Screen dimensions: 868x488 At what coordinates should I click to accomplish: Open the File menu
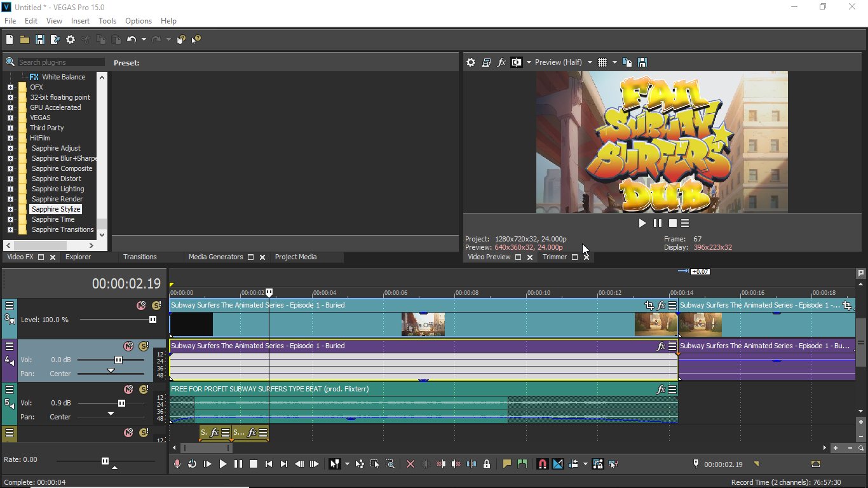point(10,21)
